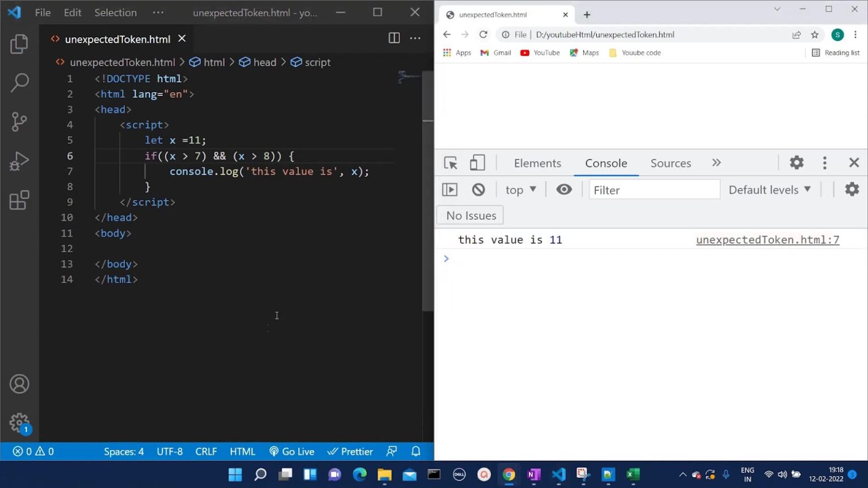Click the console Filter input field

(654, 190)
